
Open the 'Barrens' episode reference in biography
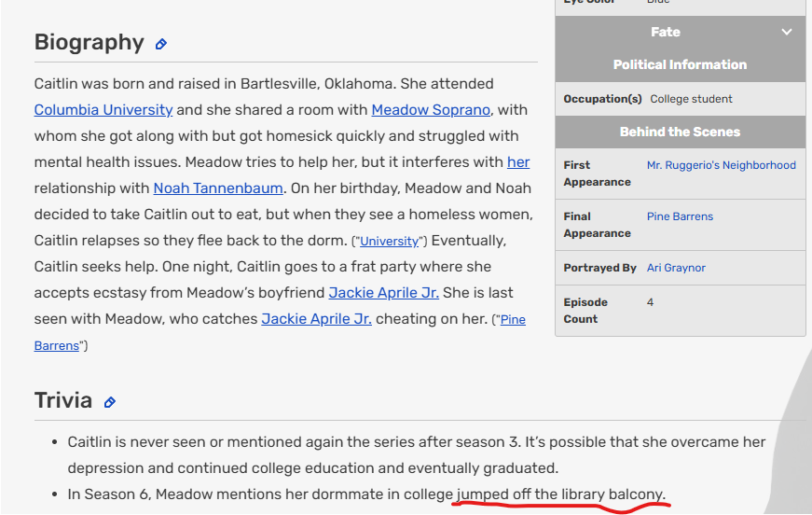tap(57, 345)
